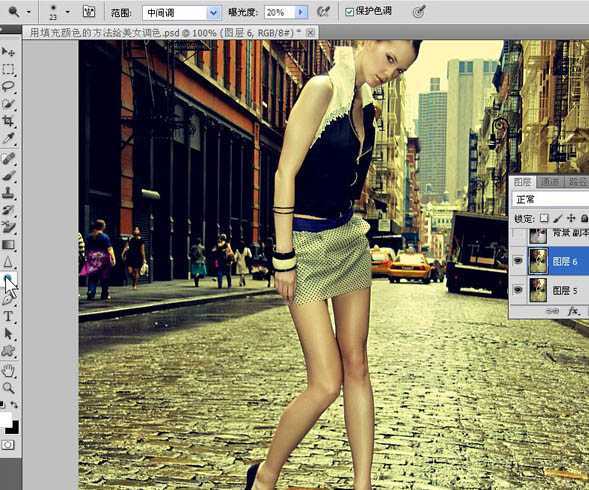The height and width of the screenshot is (490, 589).
Task: Open the blend mode dropdown 正常
Action: pyautogui.click(x=550, y=199)
